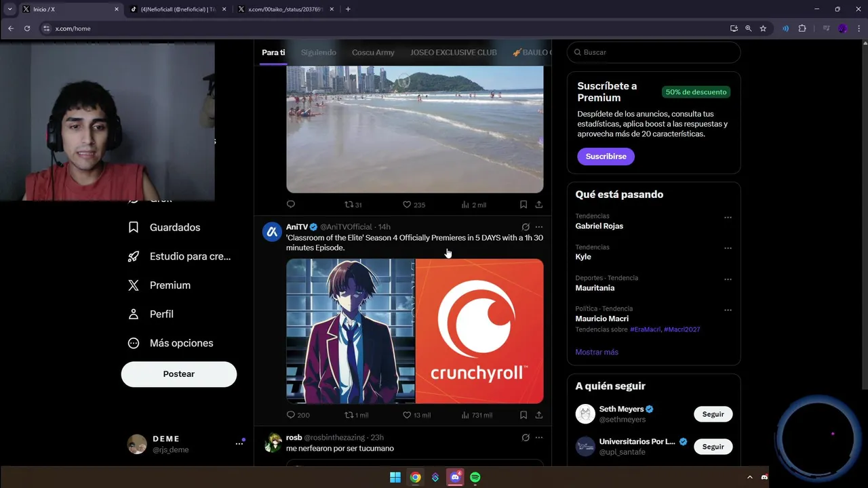The width and height of the screenshot is (868, 488).
Task: Open the Crunchyroll image in AniTV post
Action: (479, 331)
